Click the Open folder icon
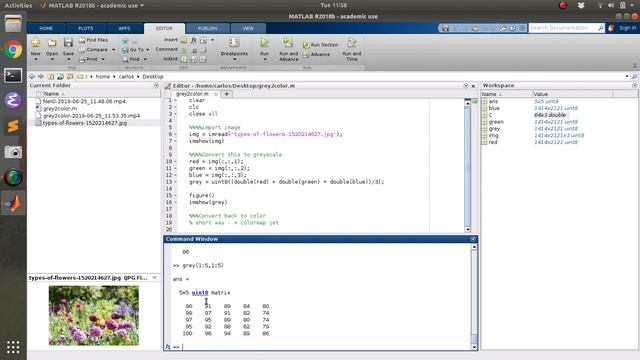This screenshot has height=360, width=640. (52, 42)
